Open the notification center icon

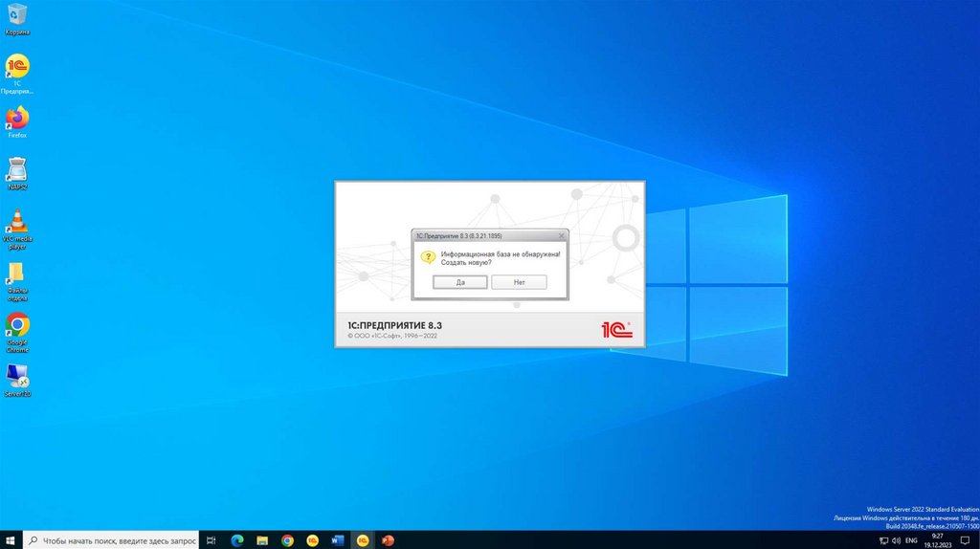click(965, 540)
